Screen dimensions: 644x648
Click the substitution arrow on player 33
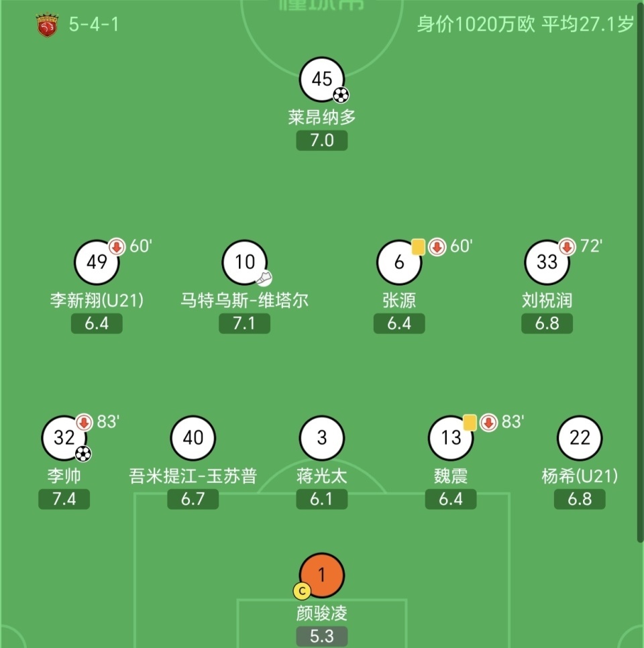tap(567, 247)
